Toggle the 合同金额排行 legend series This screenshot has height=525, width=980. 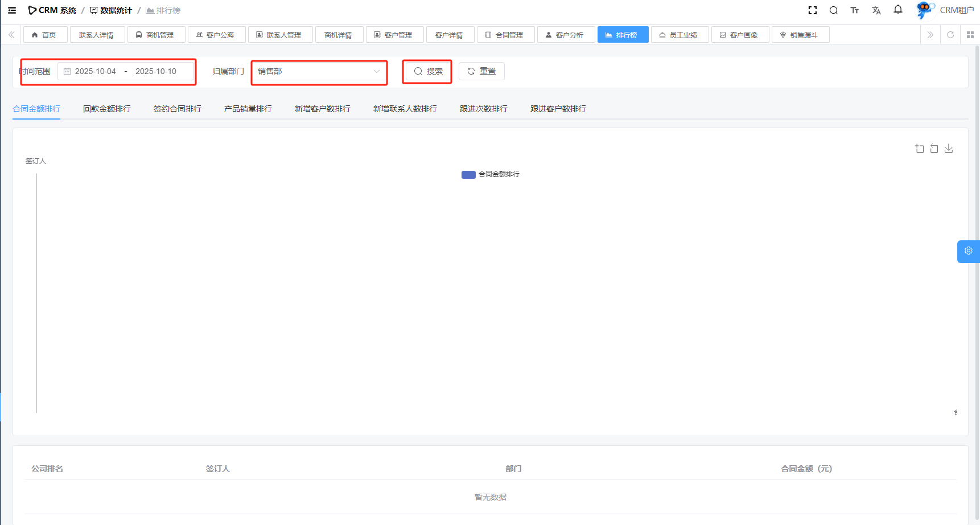[490, 174]
